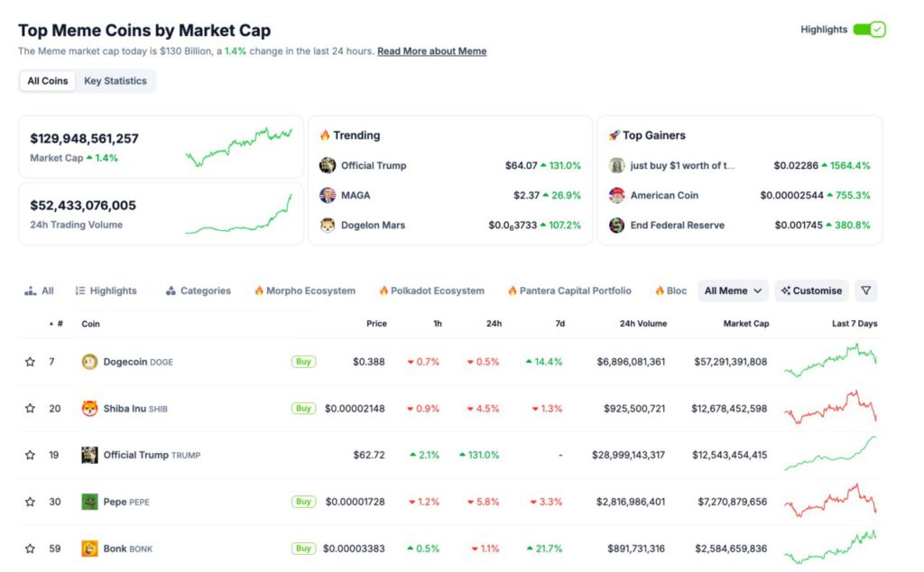Switch to the Key Statistics tab
The height and width of the screenshot is (572, 924).
pos(115,81)
